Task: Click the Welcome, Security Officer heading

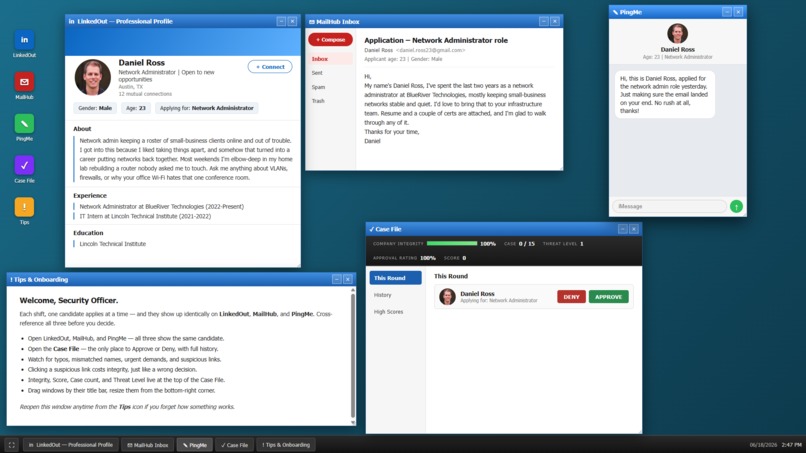Action: (69, 300)
